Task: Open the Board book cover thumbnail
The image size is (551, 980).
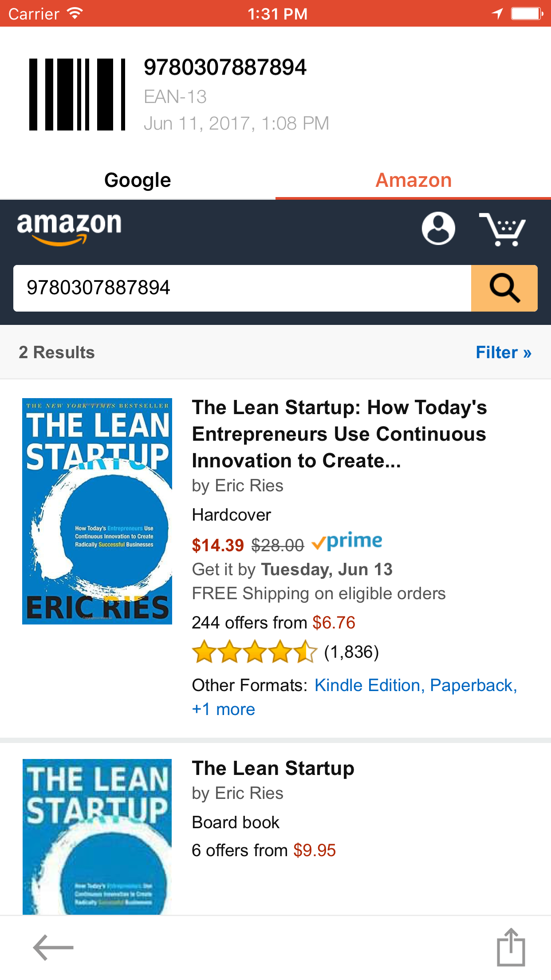Action: click(97, 836)
